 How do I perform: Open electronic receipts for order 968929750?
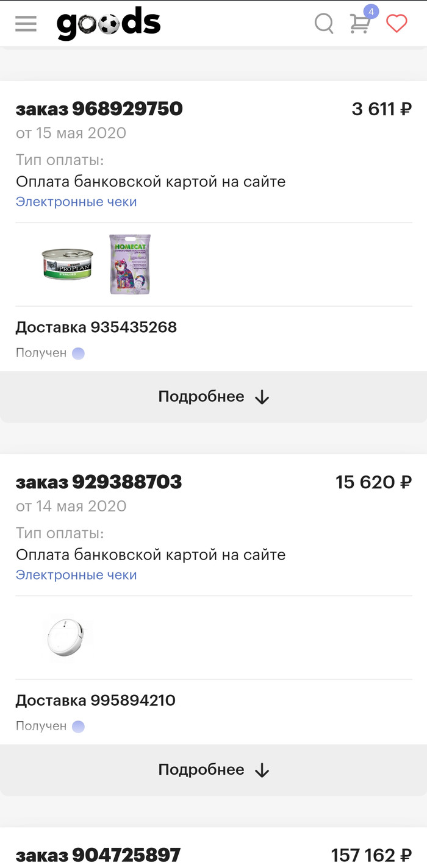(x=76, y=202)
